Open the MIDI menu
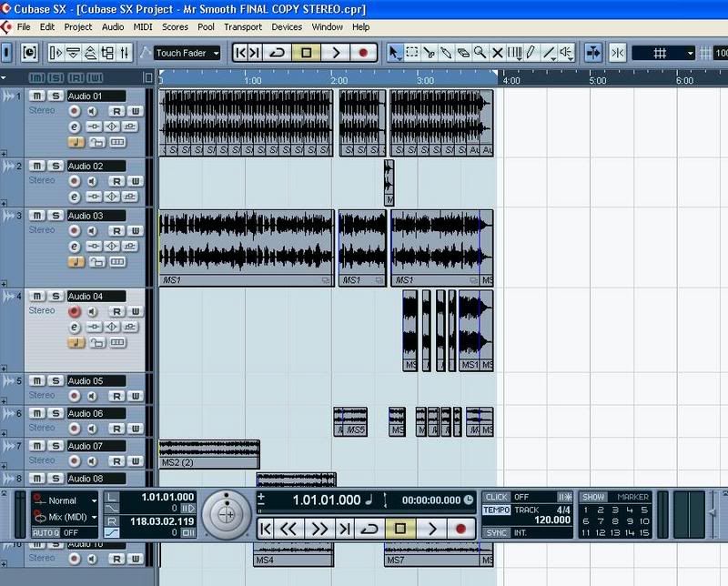 143,27
